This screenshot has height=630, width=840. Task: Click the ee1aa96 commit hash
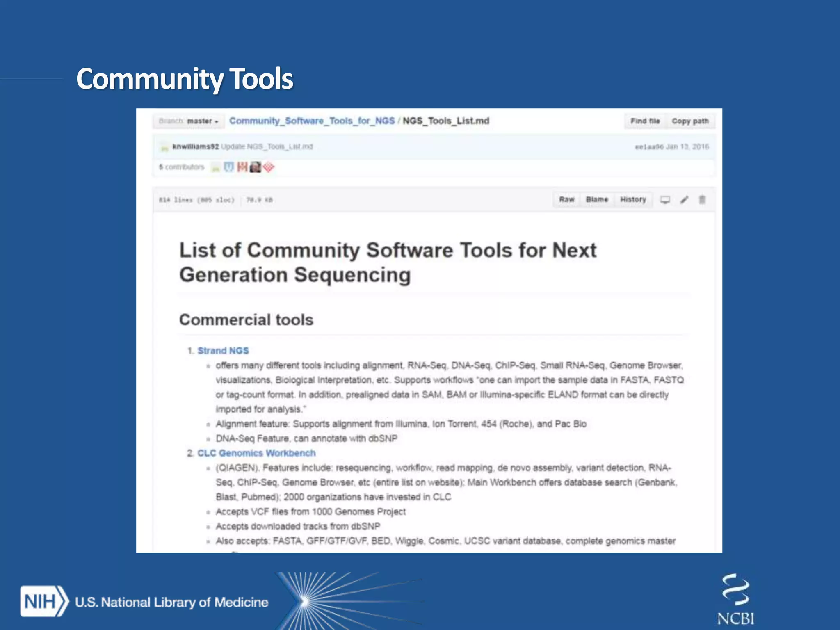click(x=649, y=147)
